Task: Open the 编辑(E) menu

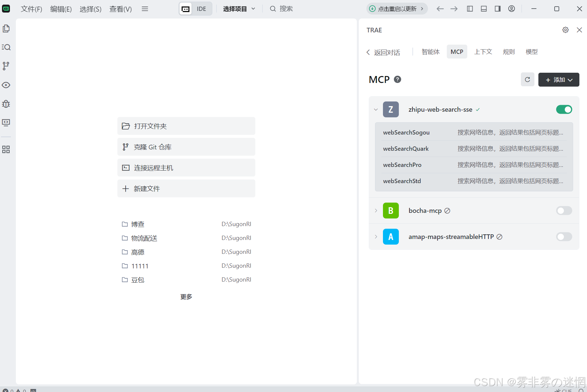Action: (61, 9)
